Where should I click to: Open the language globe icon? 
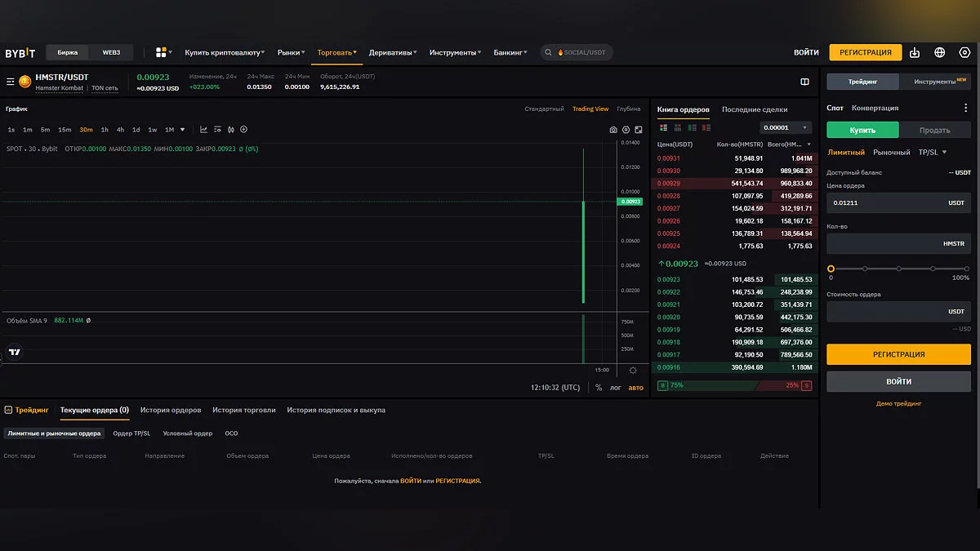(940, 52)
